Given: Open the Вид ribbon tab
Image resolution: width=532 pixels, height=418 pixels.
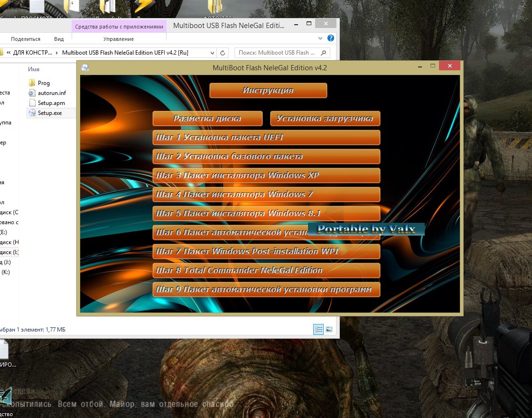Looking at the screenshot, I should (x=59, y=39).
